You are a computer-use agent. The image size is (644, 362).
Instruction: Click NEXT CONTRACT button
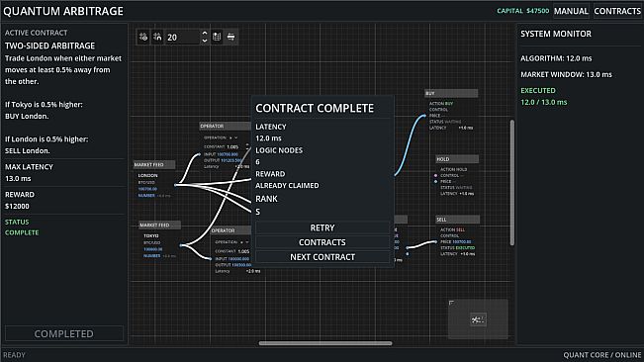click(x=322, y=257)
